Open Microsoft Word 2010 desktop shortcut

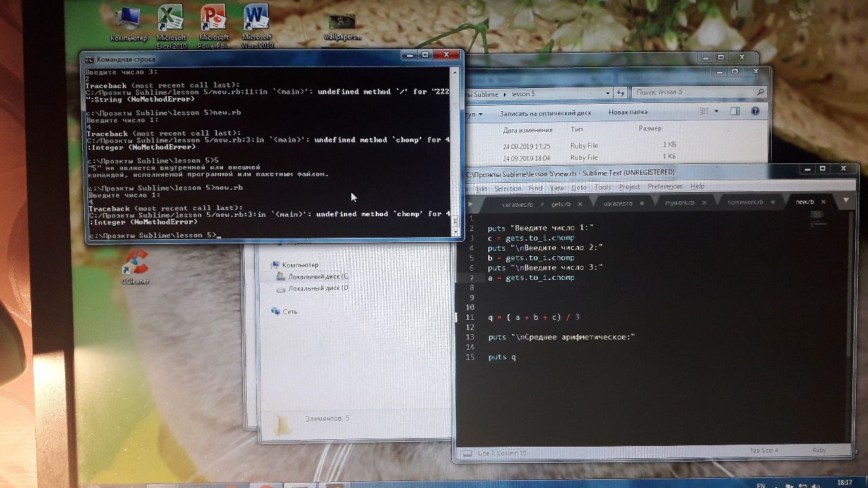coord(256,26)
